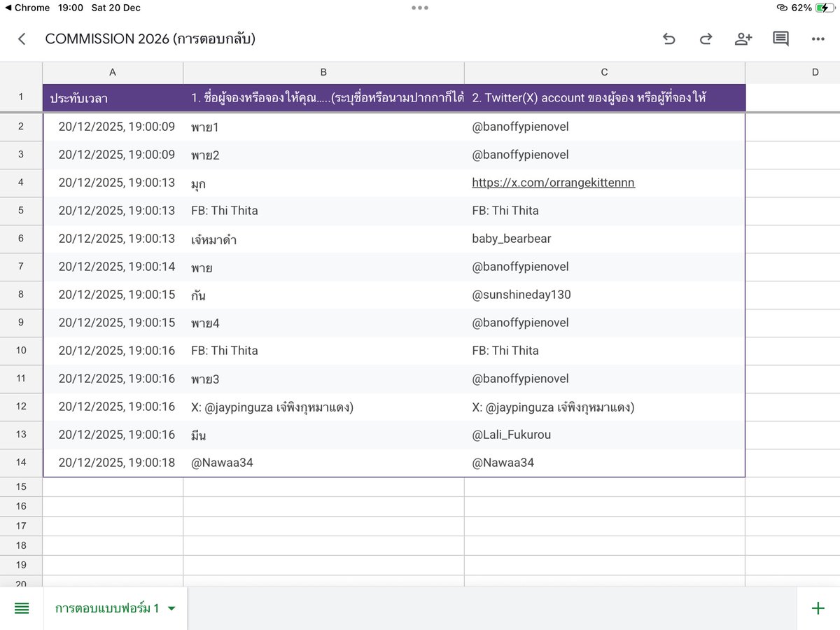Select cell @Lali_Fukurou
Image resolution: width=840 pixels, height=630 pixels.
tap(604, 435)
